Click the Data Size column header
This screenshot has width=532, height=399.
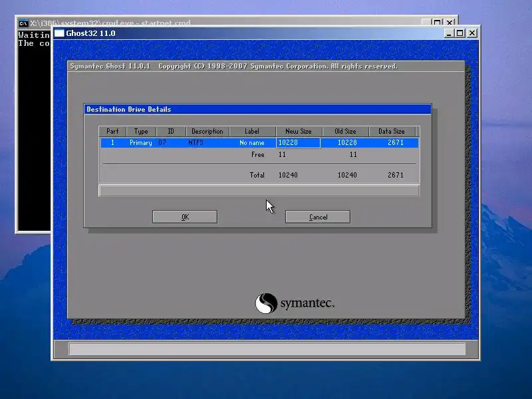click(392, 131)
